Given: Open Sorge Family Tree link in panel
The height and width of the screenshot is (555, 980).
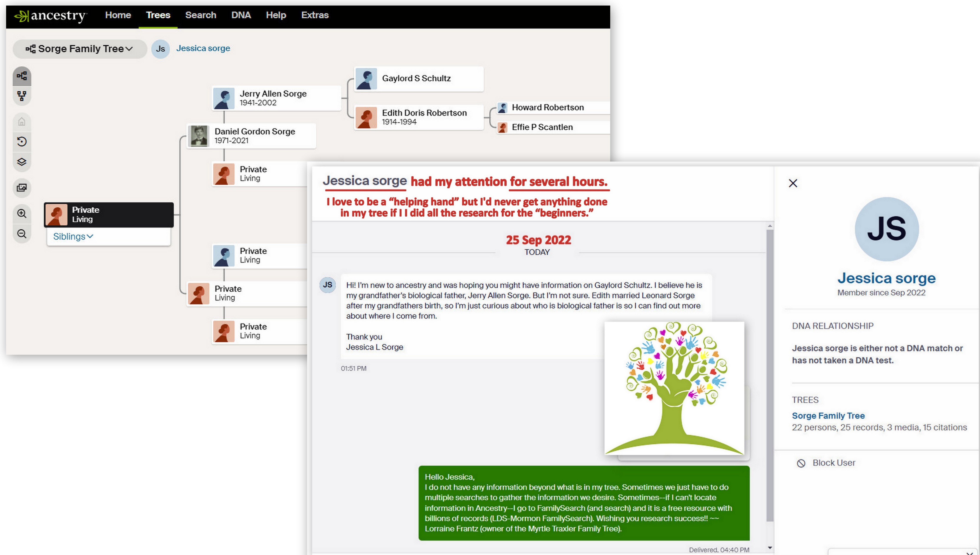Looking at the screenshot, I should click(x=828, y=415).
